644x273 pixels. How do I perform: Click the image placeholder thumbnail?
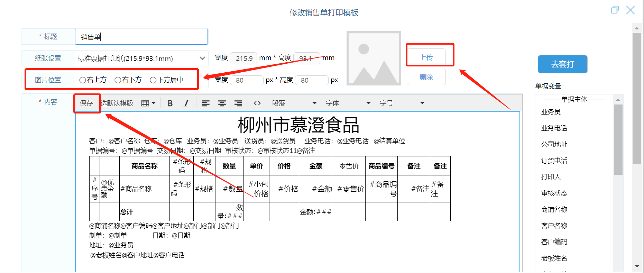click(374, 58)
